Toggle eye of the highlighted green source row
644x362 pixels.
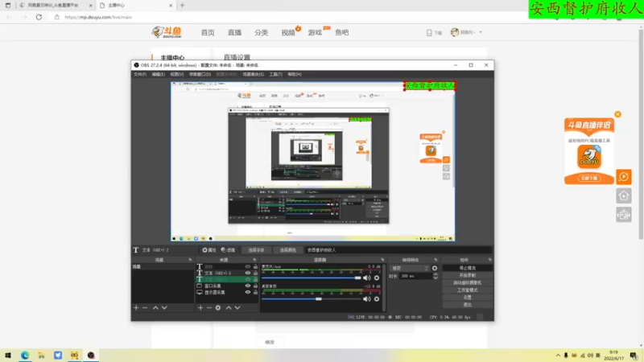click(248, 279)
